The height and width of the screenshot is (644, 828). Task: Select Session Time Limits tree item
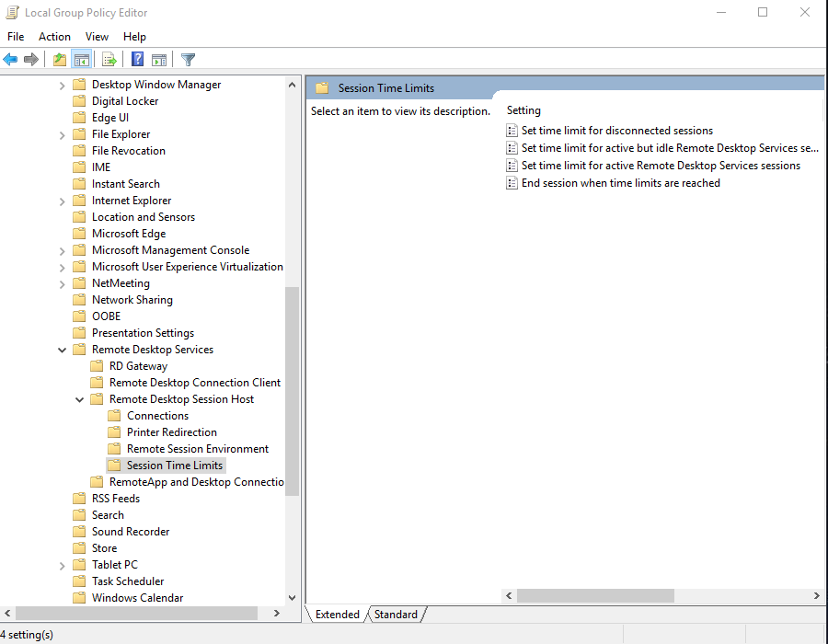[x=174, y=465]
